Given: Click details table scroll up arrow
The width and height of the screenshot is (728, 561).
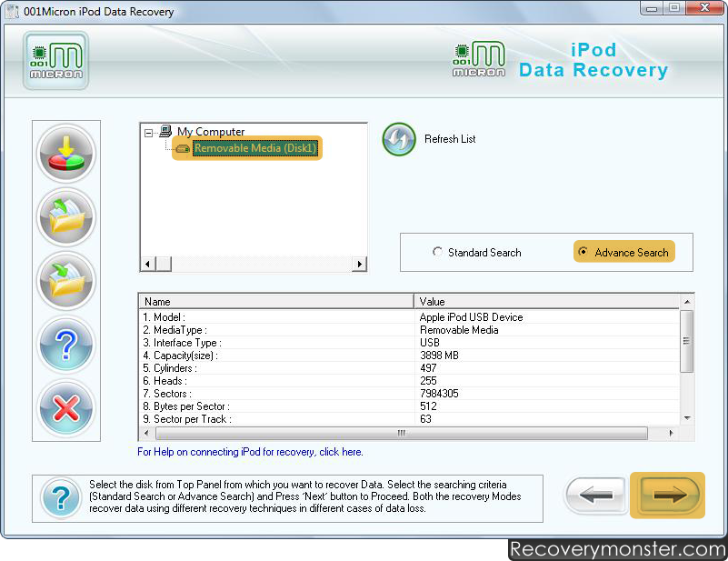Looking at the screenshot, I should coord(687,302).
